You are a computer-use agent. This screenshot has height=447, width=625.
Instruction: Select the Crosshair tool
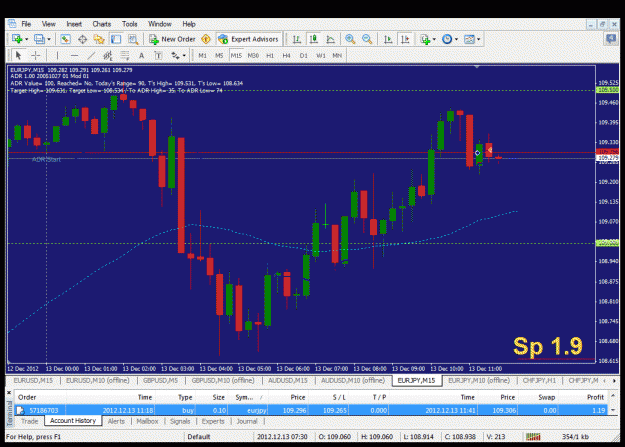pyautogui.click(x=35, y=55)
